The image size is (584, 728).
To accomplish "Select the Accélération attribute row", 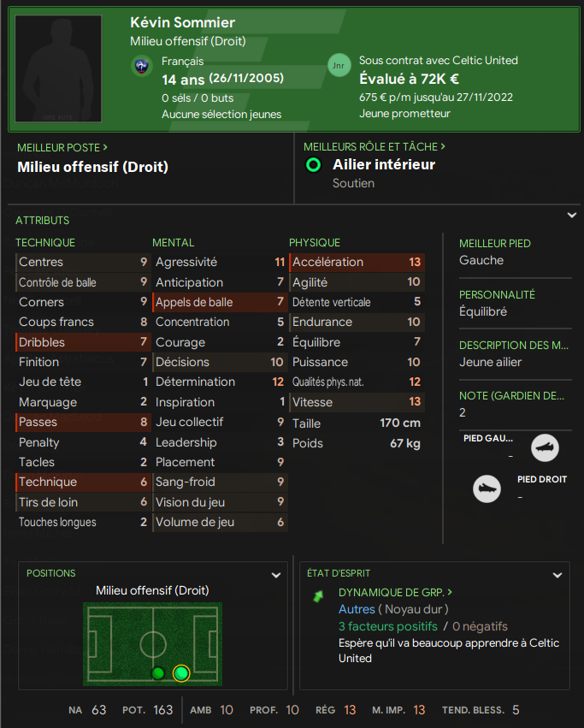I will tap(357, 262).
